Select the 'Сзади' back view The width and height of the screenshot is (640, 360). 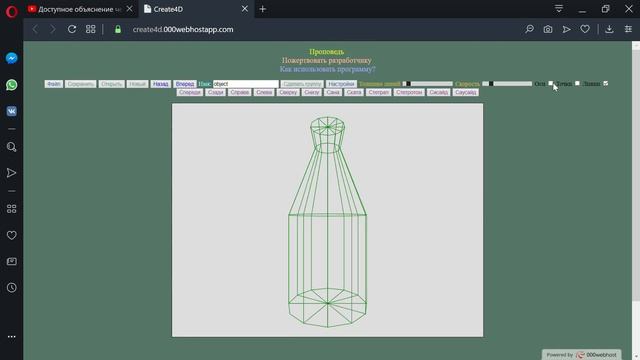(x=216, y=93)
